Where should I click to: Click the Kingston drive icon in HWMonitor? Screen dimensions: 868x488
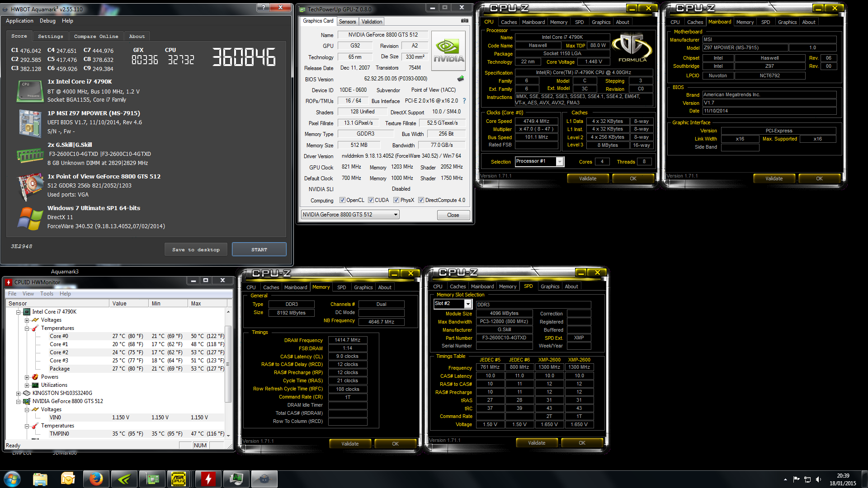(x=27, y=393)
